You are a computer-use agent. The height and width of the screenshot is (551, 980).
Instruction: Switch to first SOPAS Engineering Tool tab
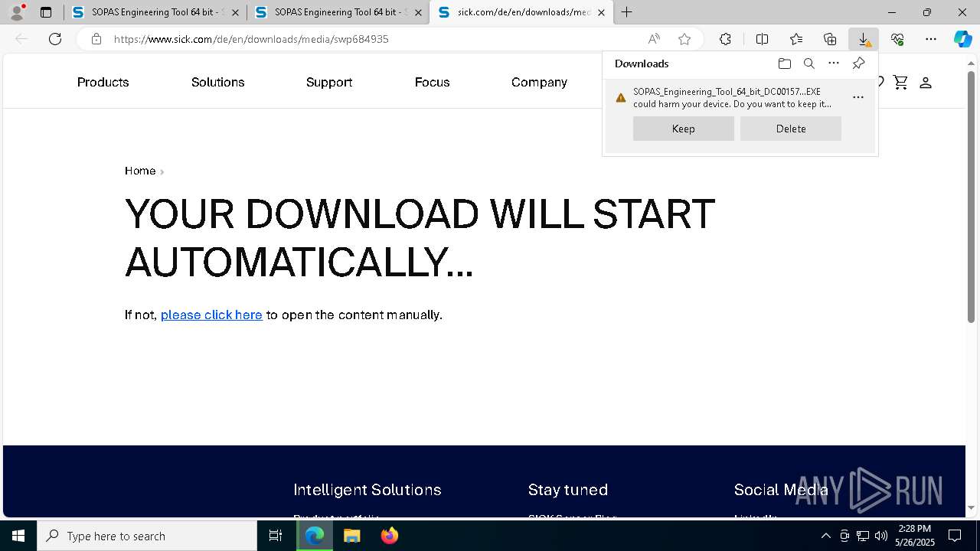click(x=155, y=12)
